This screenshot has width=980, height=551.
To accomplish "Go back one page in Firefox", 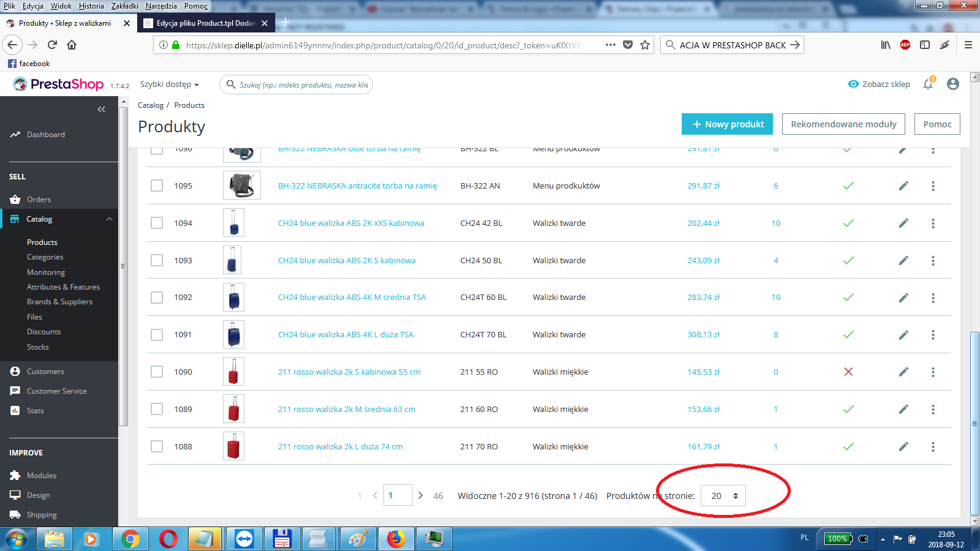I will click(x=13, y=45).
